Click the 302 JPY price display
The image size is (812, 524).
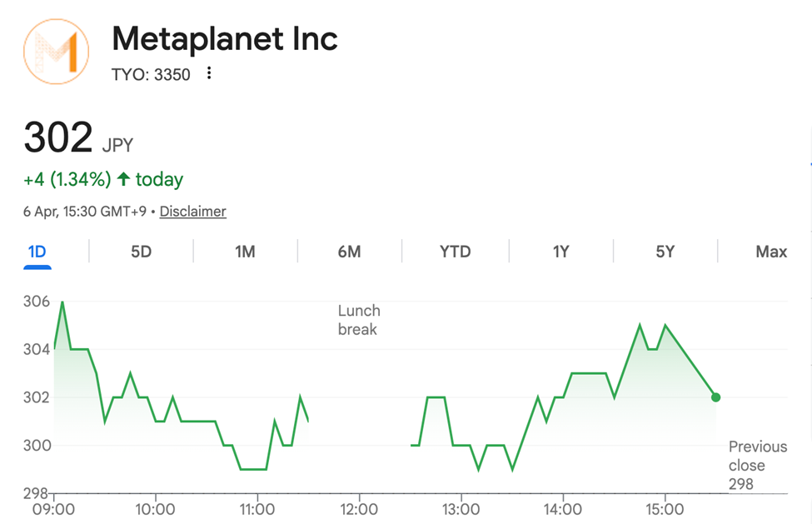76,137
